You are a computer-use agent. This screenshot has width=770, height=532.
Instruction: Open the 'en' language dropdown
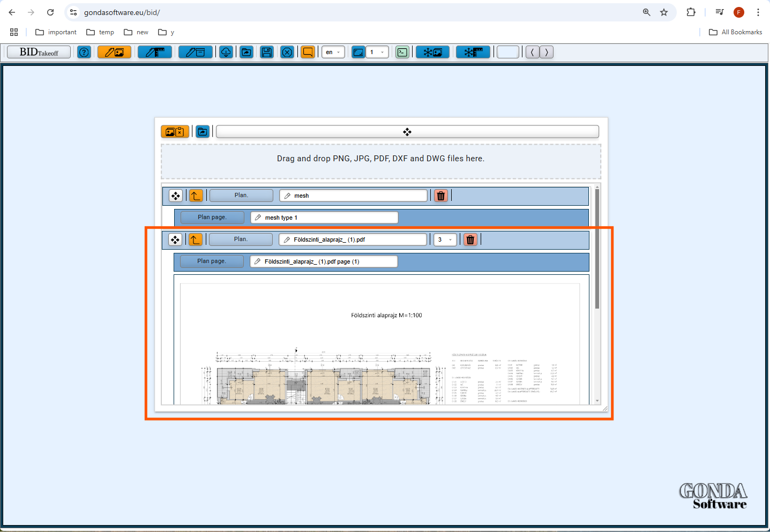pyautogui.click(x=333, y=52)
